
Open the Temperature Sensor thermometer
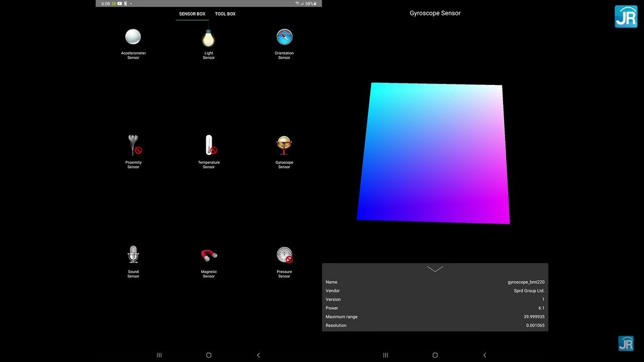click(x=208, y=151)
